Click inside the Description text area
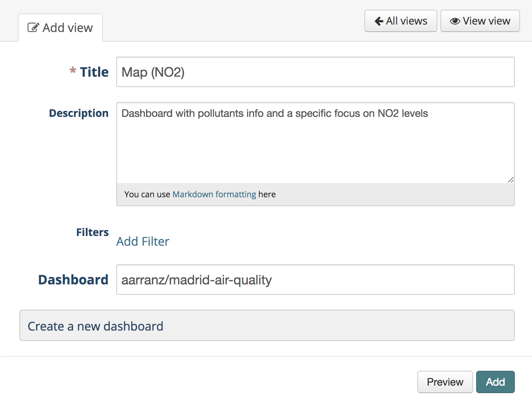 (316, 143)
